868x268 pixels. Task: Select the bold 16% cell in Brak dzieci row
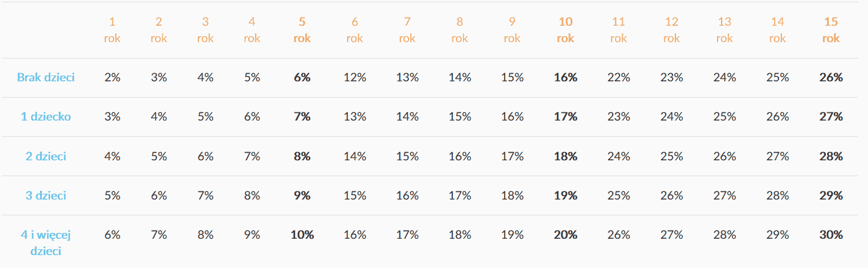565,77
